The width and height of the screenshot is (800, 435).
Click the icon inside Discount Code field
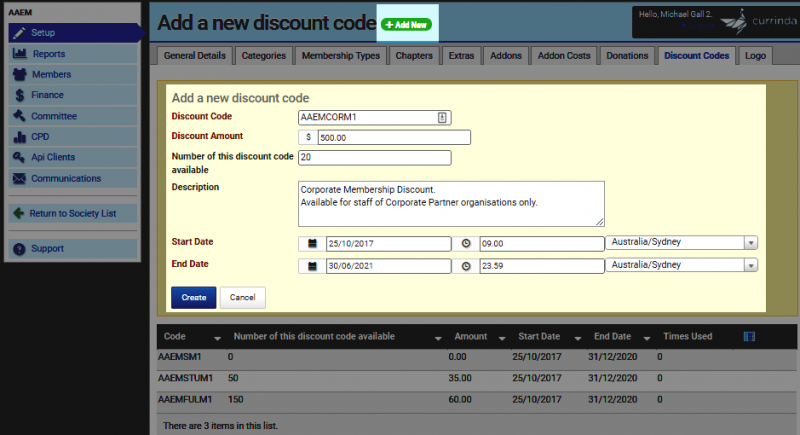442,117
